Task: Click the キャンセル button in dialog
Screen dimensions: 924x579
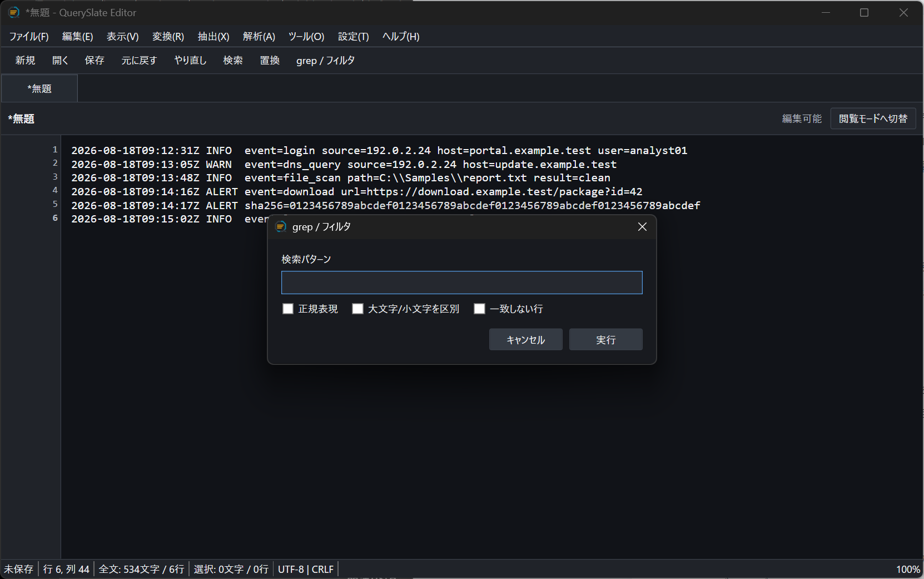Action: pos(526,340)
